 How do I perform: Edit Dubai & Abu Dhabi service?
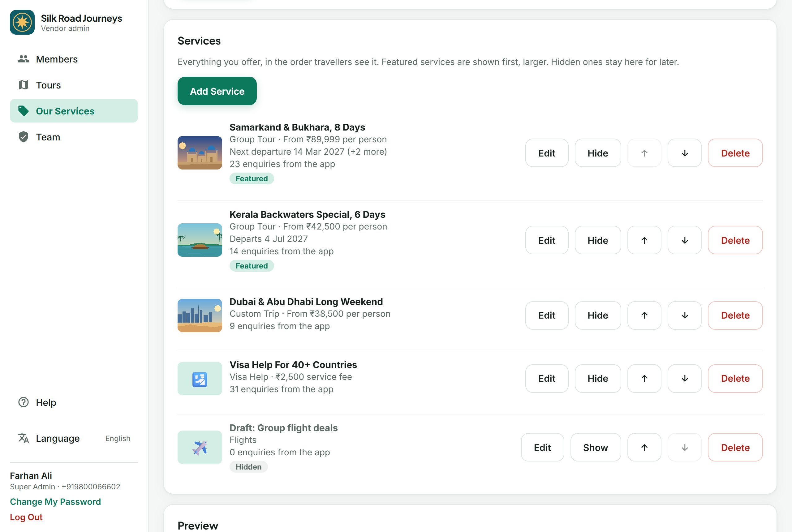click(547, 315)
